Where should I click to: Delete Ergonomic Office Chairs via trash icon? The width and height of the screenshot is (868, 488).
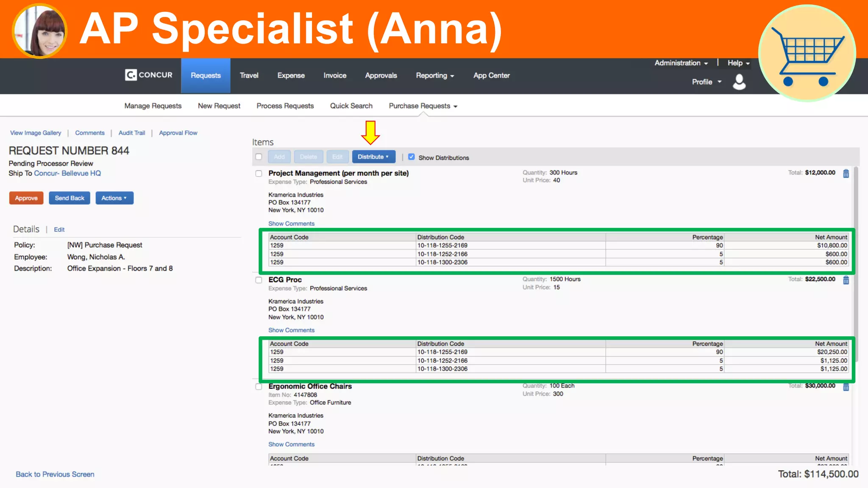(x=846, y=387)
